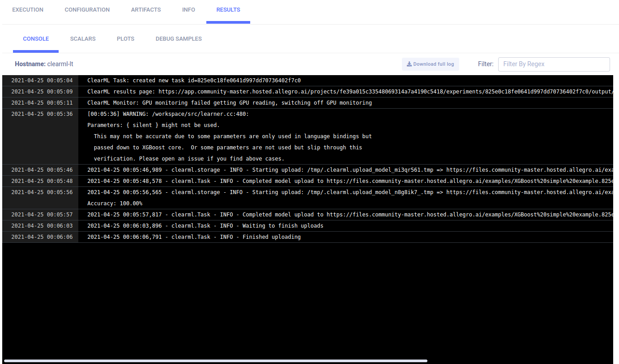Click the horizontal scrollbar under the console
This screenshot has width=619, height=364.
(x=215, y=360)
